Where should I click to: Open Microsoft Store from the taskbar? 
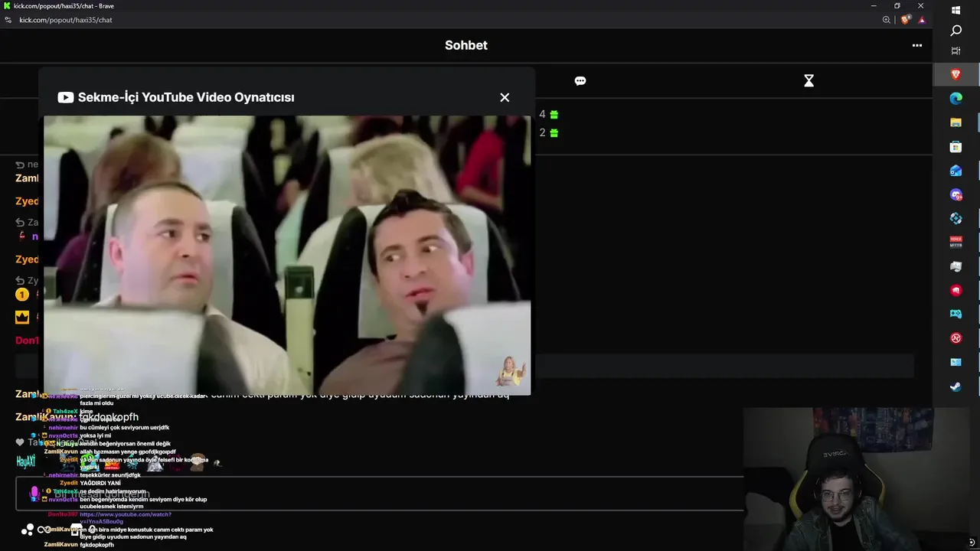tap(955, 146)
